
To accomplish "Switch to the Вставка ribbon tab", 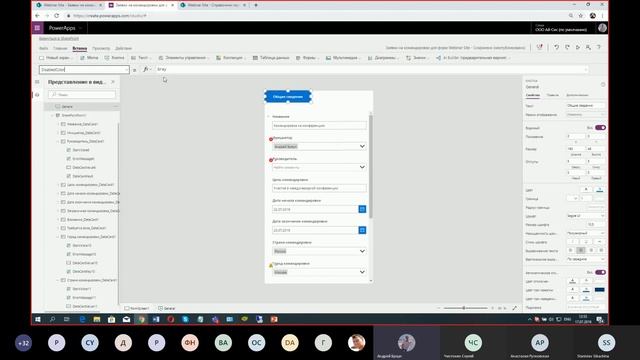I will click(x=80, y=48).
